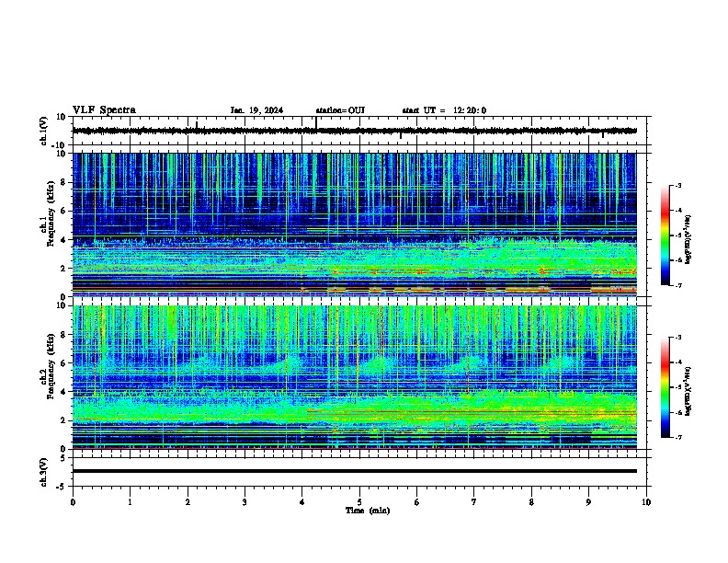This screenshot has width=728, height=563.
Task: Click the ch.1 color bar 'log(PSD)' label
Action: [x=688, y=239]
